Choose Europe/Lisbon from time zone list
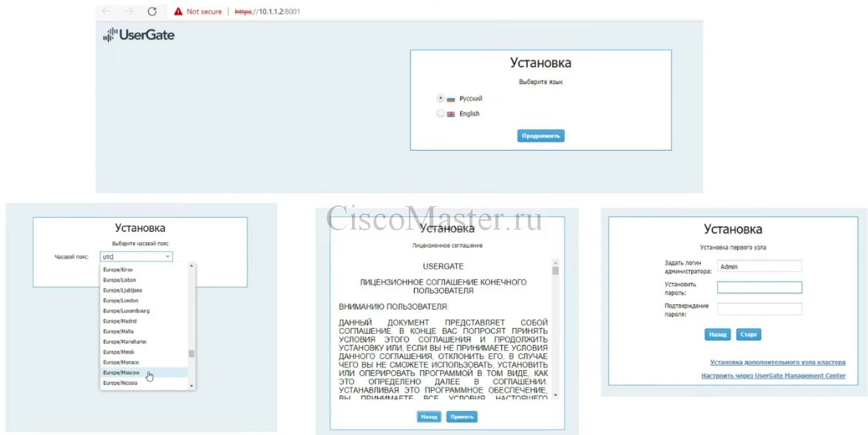This screenshot has width=868, height=435. (144, 280)
